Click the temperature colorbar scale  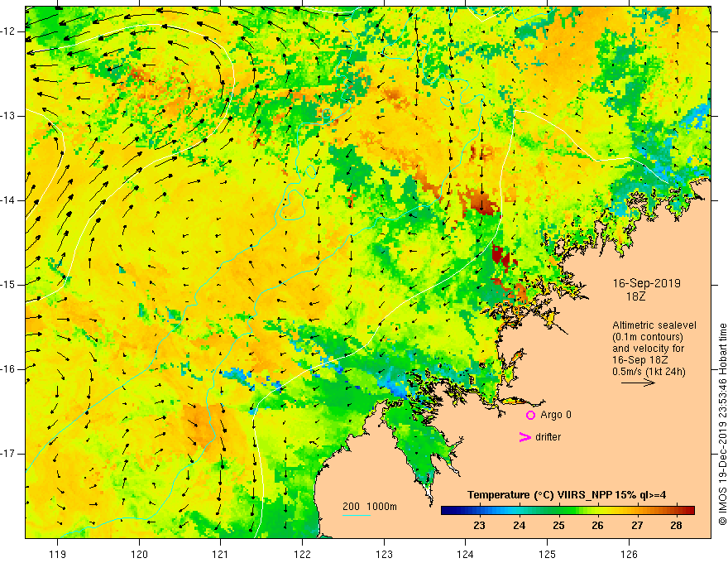[568, 511]
